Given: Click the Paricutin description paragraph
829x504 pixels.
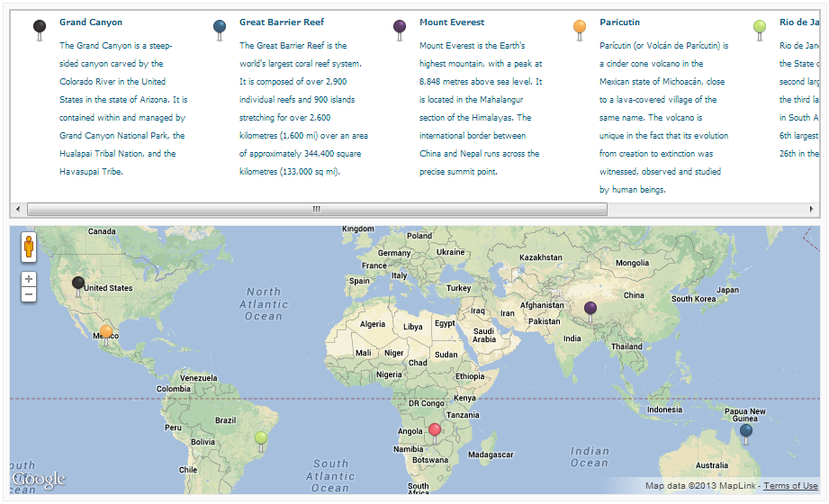Looking at the screenshot, I should click(x=664, y=117).
